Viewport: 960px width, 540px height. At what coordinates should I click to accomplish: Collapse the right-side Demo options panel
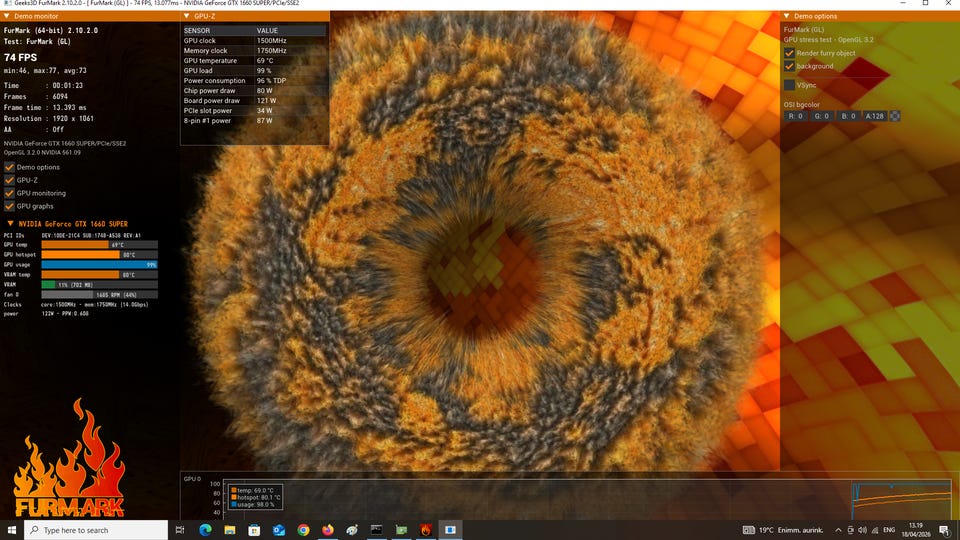pyautogui.click(x=786, y=17)
